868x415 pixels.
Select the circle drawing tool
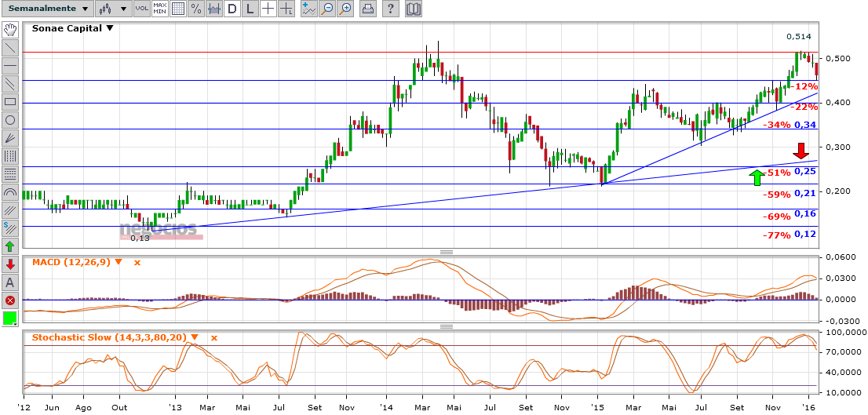10,120
